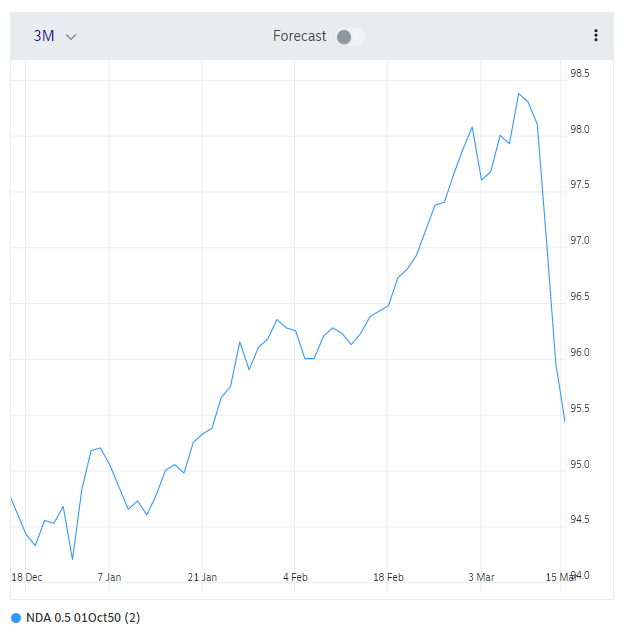Toggle the Forecast switch
625x639 pixels.
point(350,37)
